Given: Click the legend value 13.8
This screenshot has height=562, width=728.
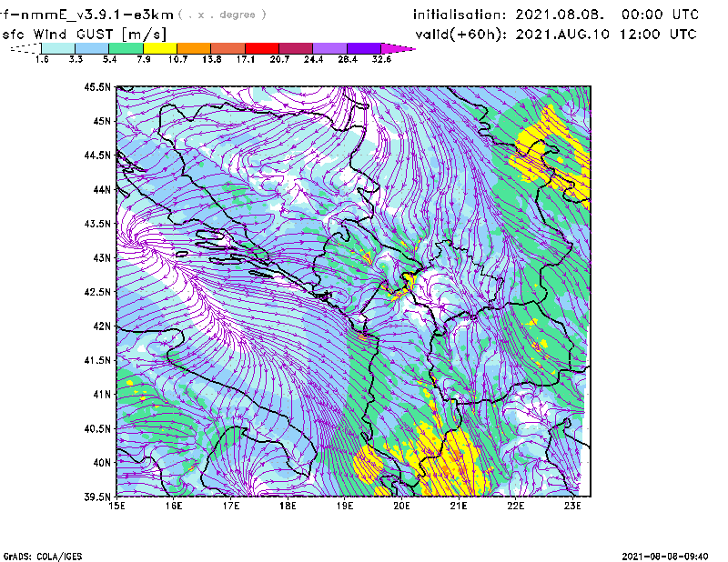Looking at the screenshot, I should pos(212,59).
